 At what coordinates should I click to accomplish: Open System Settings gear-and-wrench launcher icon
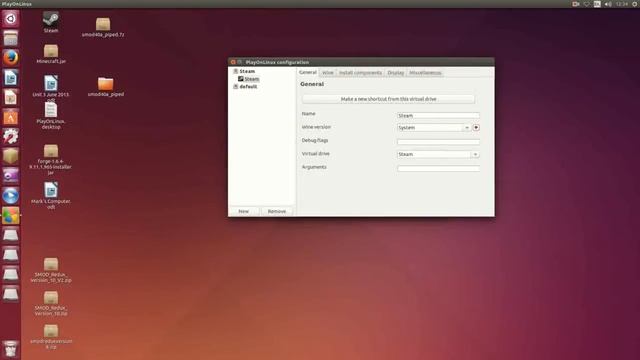[11, 136]
